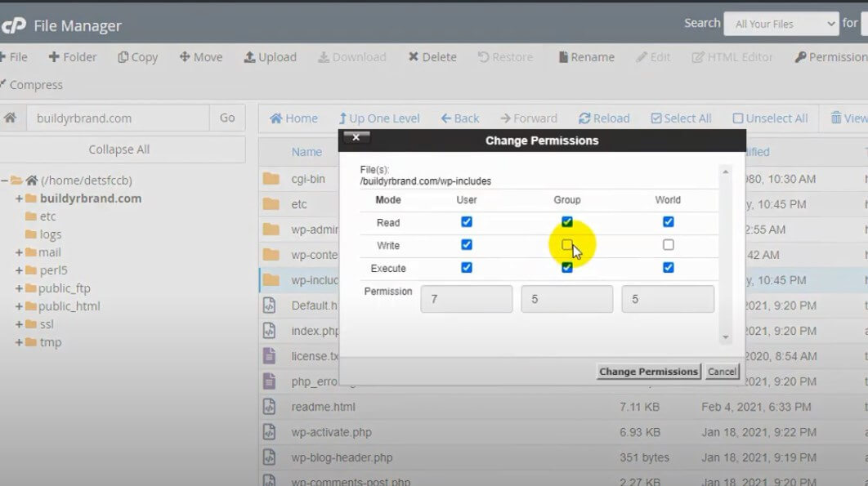The width and height of the screenshot is (868, 486).
Task: Close the Change Permissions dialog with X
Action: (x=356, y=137)
